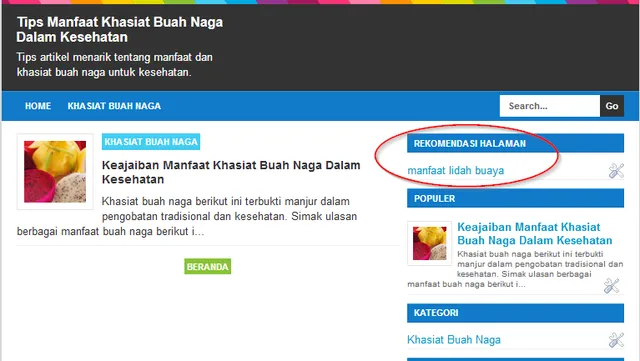Click the blog title in header
Viewport: 640px width, 361px height.
pos(120,29)
